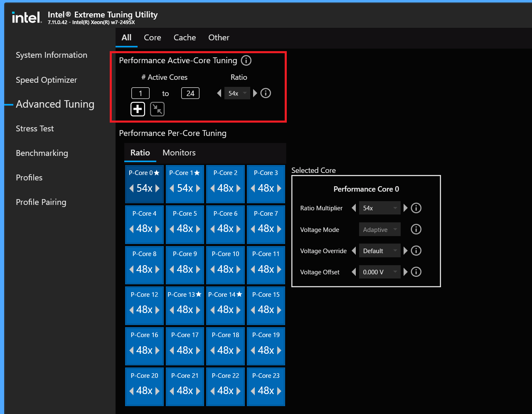532x414 pixels.
Task: Click info icon beside Performance Active-Core Tuning
Action: pyautogui.click(x=246, y=61)
